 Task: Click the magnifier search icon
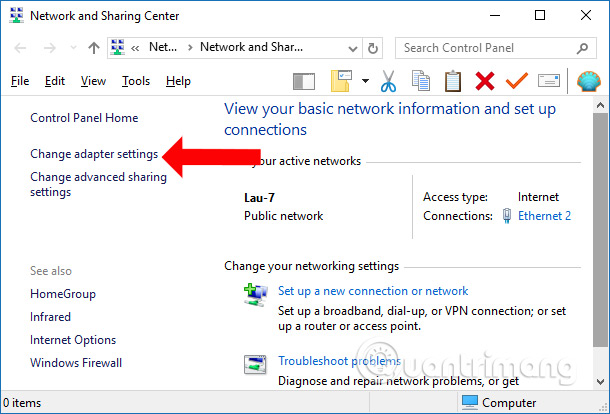[x=582, y=48]
